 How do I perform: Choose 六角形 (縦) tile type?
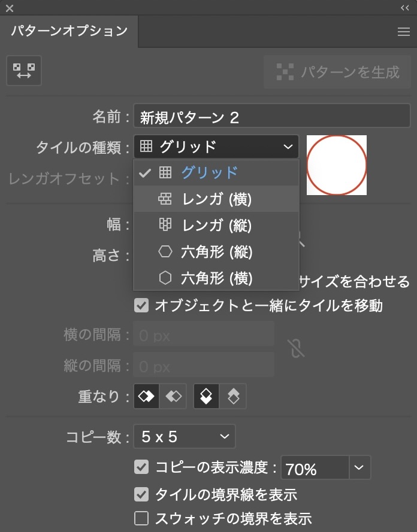[216, 252]
